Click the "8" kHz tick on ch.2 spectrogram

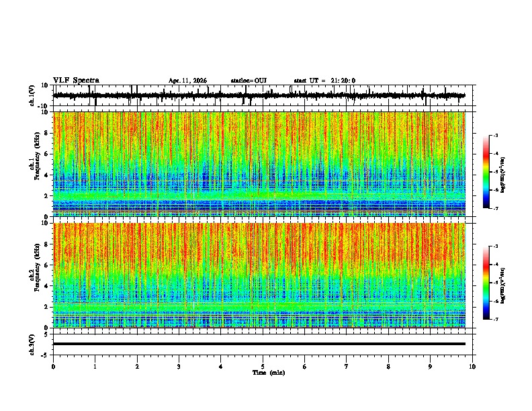tap(47, 244)
